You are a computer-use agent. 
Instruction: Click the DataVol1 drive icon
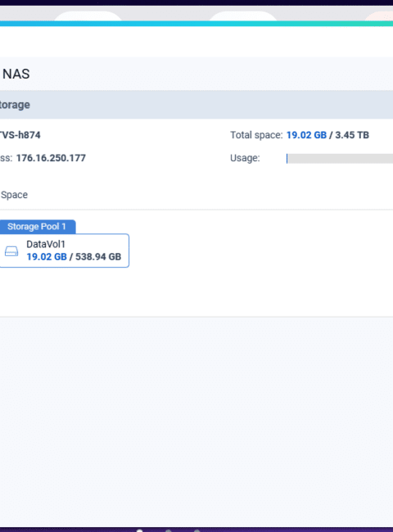pyautogui.click(x=11, y=251)
